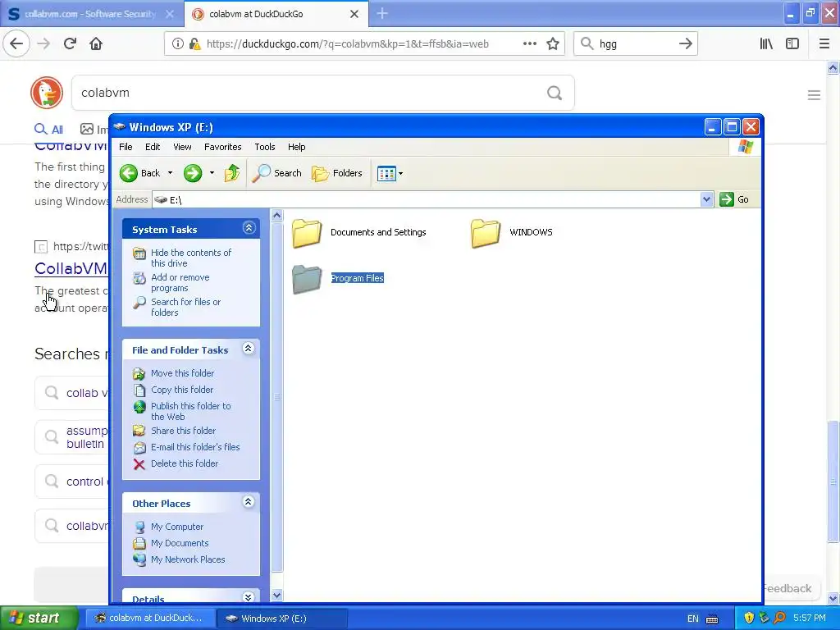Open DuckDuckGo side menu icon

pos(814,95)
